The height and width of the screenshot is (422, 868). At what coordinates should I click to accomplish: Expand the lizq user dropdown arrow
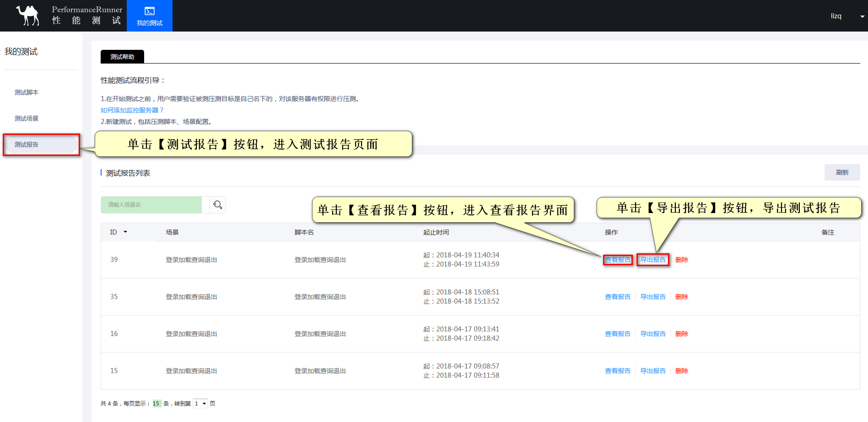[862, 16]
